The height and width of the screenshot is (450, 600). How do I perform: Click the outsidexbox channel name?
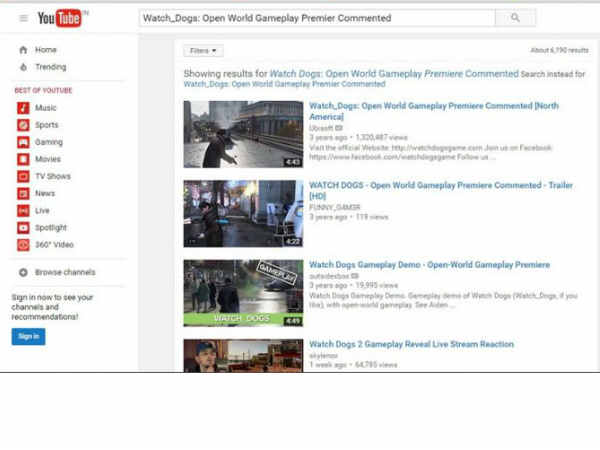pyautogui.click(x=329, y=276)
